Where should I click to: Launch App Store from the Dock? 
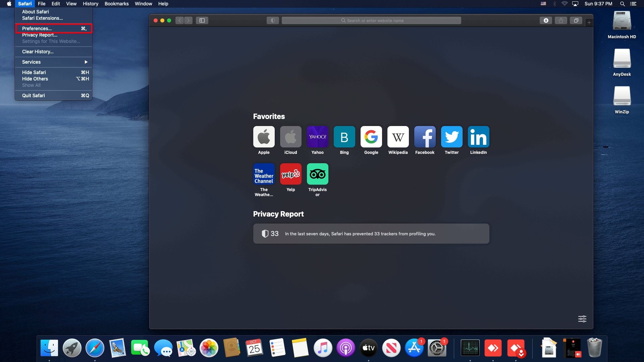pyautogui.click(x=414, y=348)
